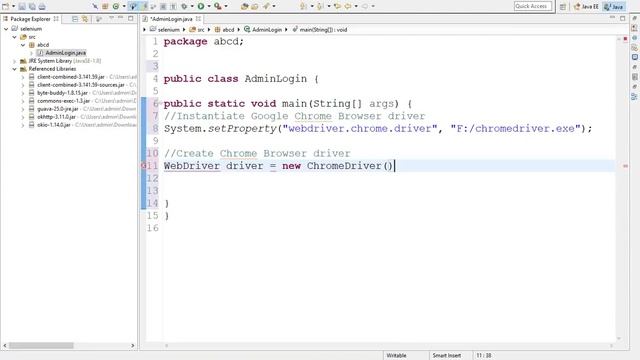Viewport: 640px width, 360px height.
Task: Collapse the Referenced Libraries node
Action: [14, 69]
